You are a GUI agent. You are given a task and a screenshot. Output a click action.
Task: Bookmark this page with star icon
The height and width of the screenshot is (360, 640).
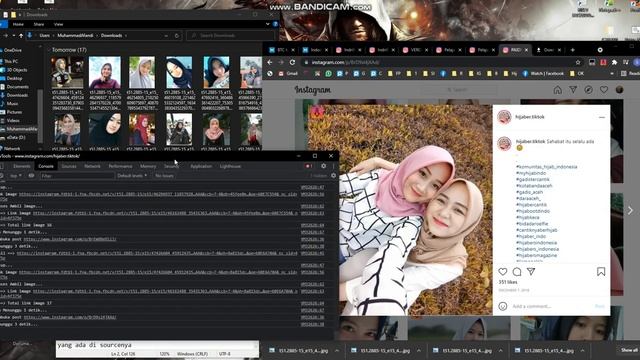tap(578, 62)
